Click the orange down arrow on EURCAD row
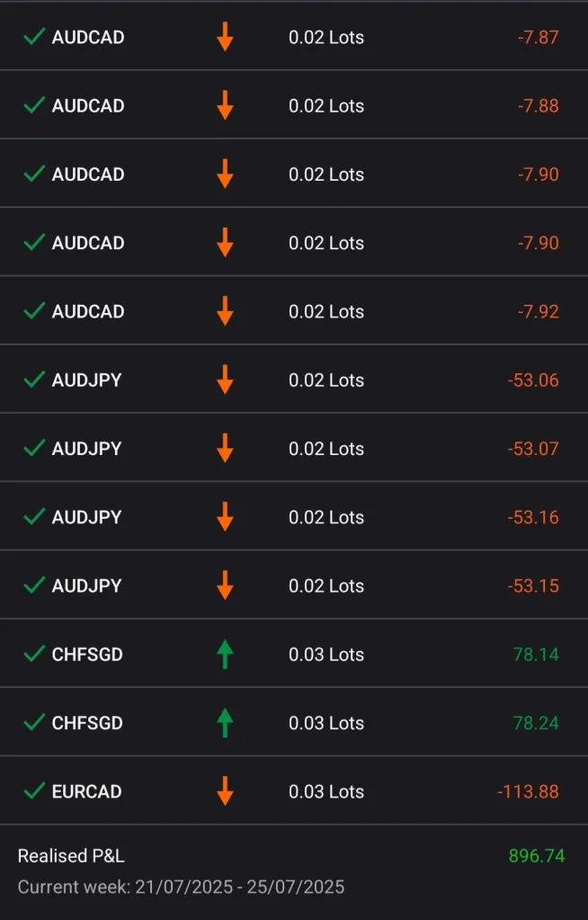The height and width of the screenshot is (920, 588). click(x=225, y=791)
